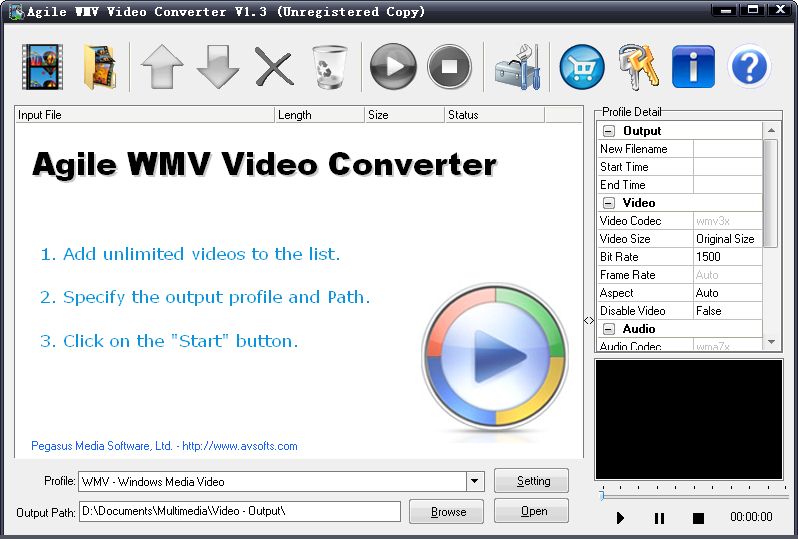
Task: Show About info with blue i icon
Action: (693, 67)
